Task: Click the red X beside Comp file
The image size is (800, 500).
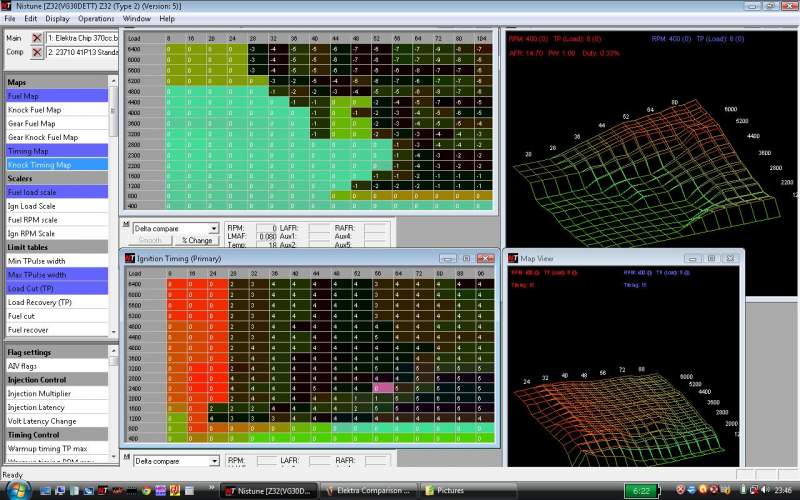Action: click(36, 52)
